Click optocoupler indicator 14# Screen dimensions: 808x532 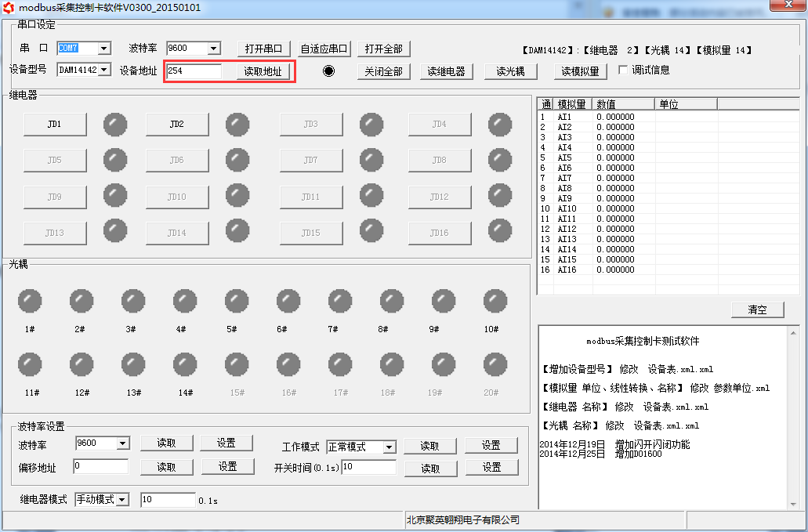(185, 364)
